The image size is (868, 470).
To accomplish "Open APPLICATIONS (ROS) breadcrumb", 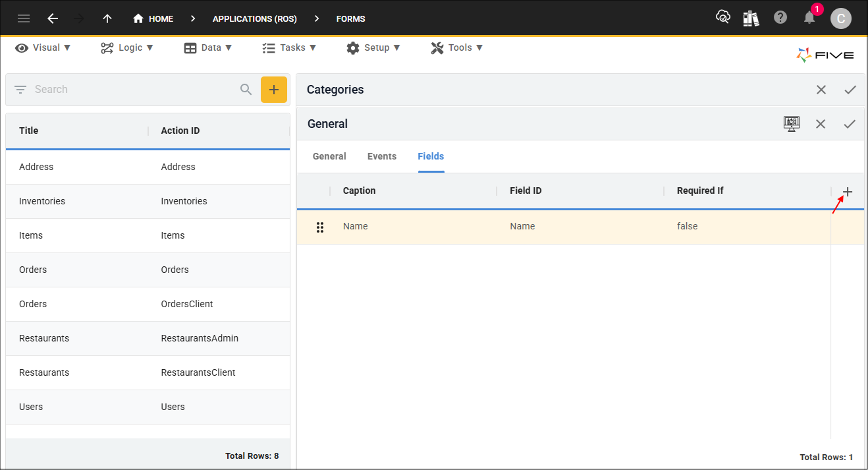I will click(255, 18).
